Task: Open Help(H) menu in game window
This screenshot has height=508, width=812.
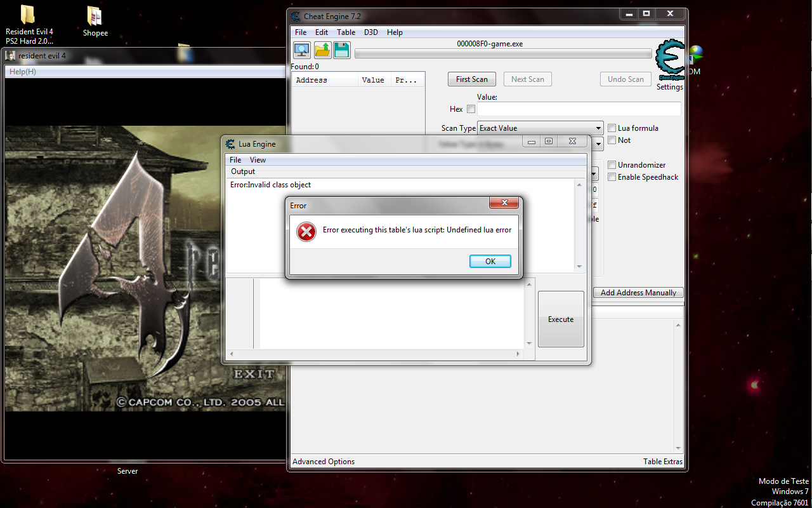Action: [23, 72]
